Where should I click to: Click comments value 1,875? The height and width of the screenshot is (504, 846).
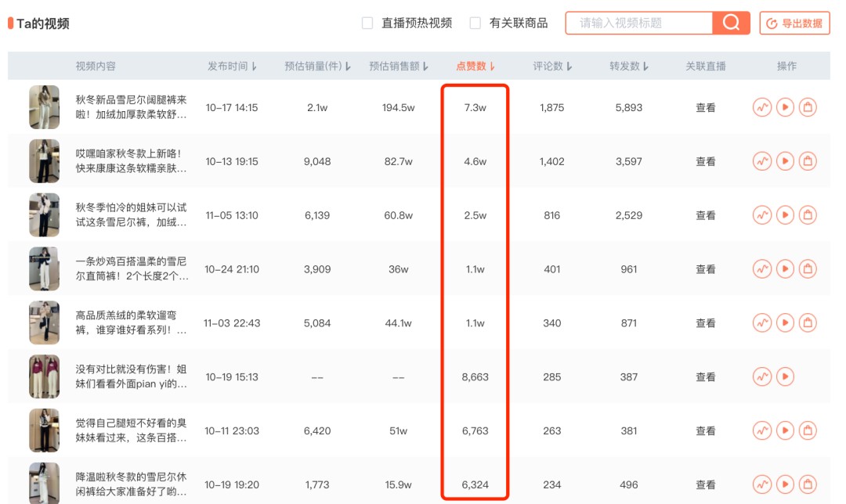pos(552,107)
